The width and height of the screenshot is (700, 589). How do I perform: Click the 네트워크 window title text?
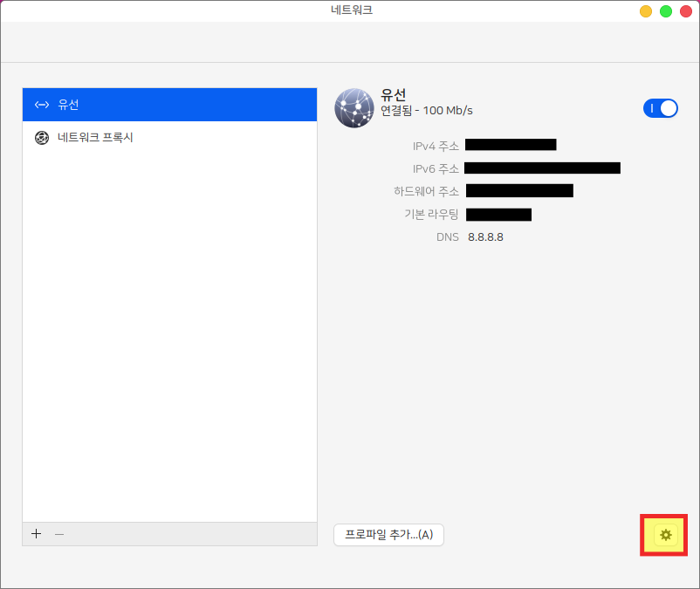tap(349, 10)
